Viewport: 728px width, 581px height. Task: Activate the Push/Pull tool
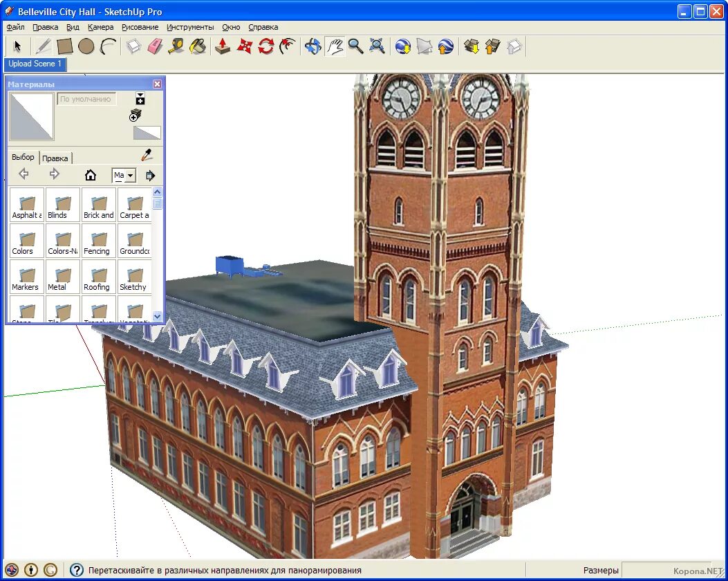223,46
